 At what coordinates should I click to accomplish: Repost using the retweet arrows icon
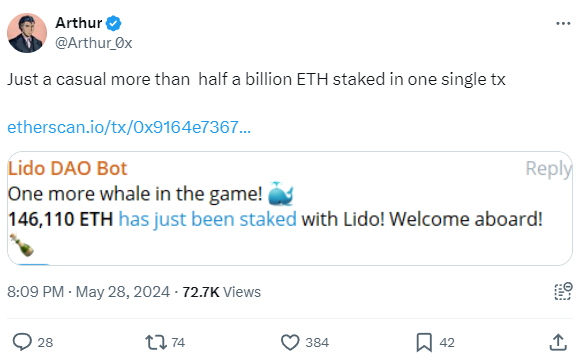click(x=156, y=342)
